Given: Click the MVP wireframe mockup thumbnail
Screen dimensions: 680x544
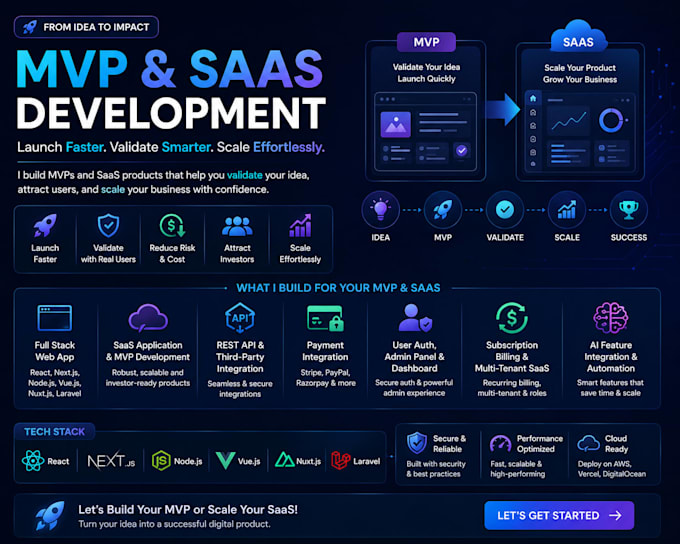Looking at the screenshot, I should coord(425,132).
